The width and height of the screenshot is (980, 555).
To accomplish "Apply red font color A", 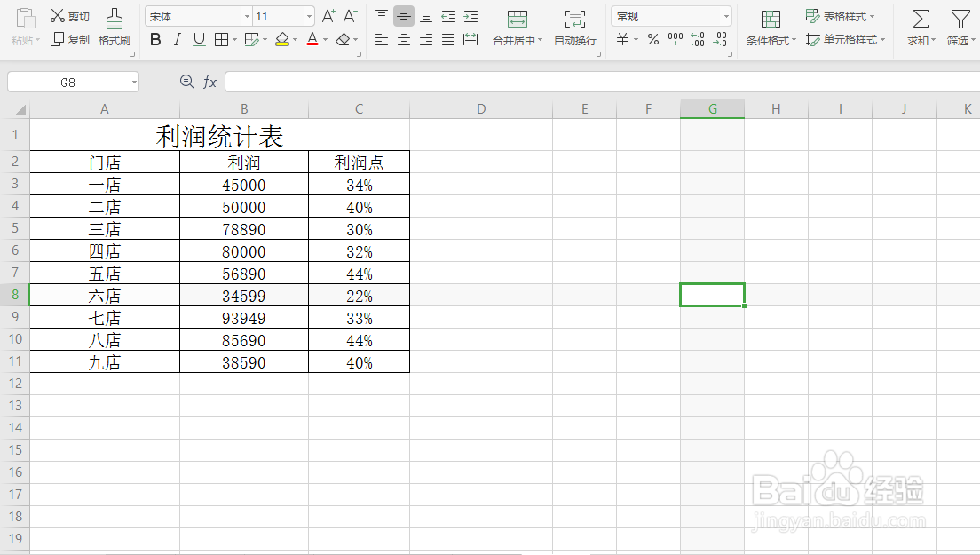I will coord(312,40).
